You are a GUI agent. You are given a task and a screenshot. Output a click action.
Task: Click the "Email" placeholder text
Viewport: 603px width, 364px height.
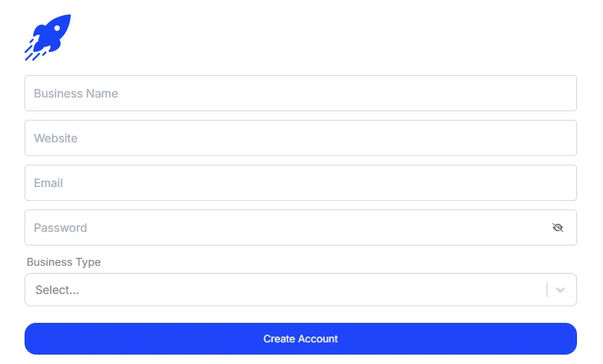click(x=48, y=183)
